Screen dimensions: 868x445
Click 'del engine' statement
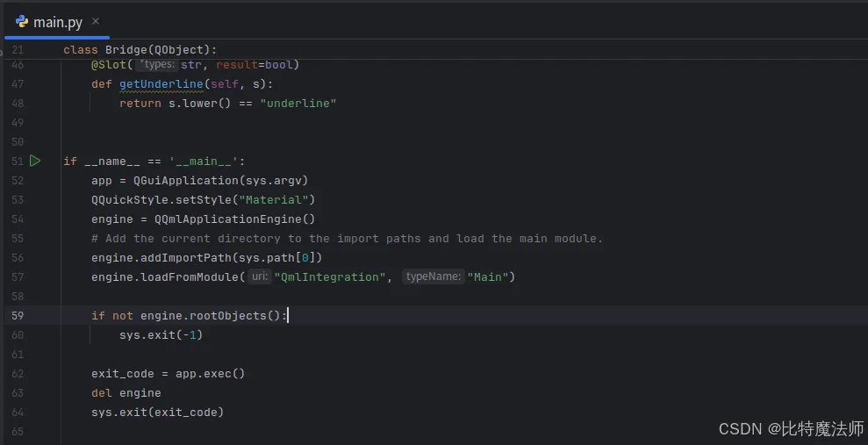click(x=126, y=393)
